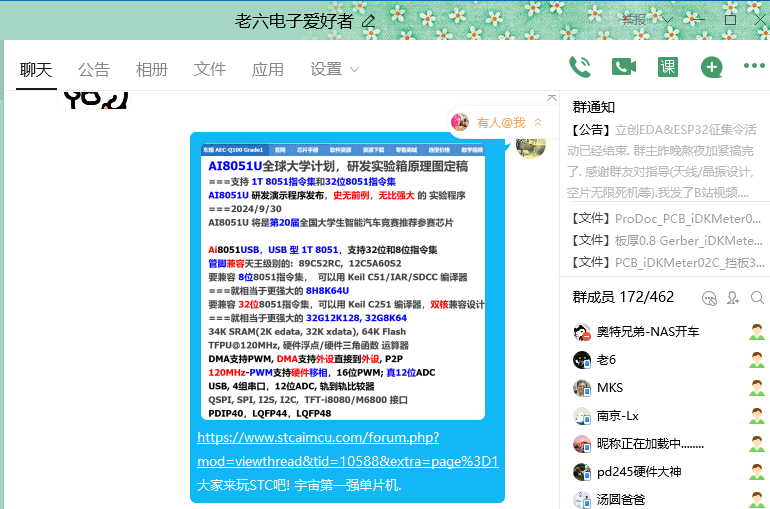The image size is (770, 509).
Task: Open the group class (课) icon
Action: click(667, 67)
